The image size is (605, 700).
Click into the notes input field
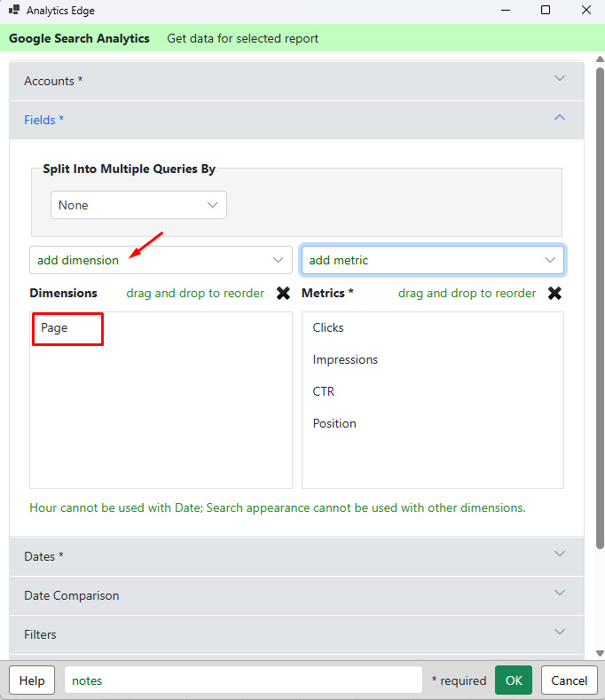click(243, 680)
